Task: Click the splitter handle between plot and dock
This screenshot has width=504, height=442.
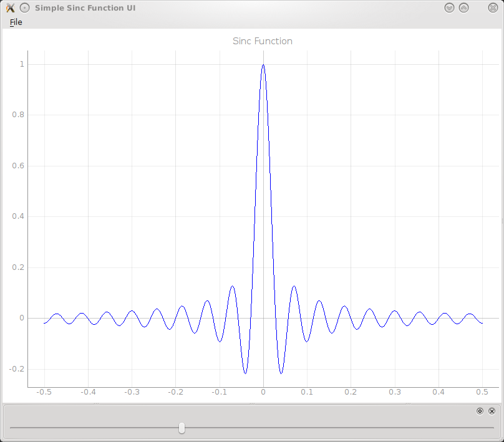Action: (252, 404)
